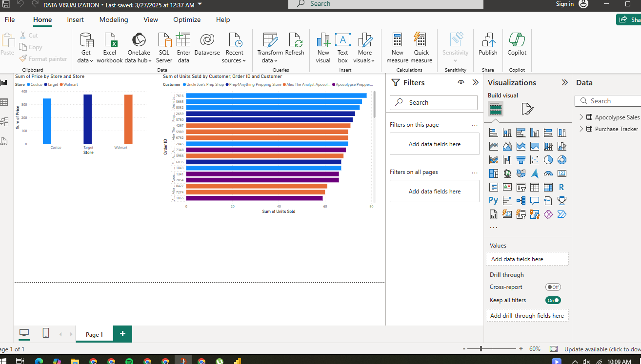The image size is (641, 364).
Task: Select the Page 1 tab
Action: click(95, 334)
